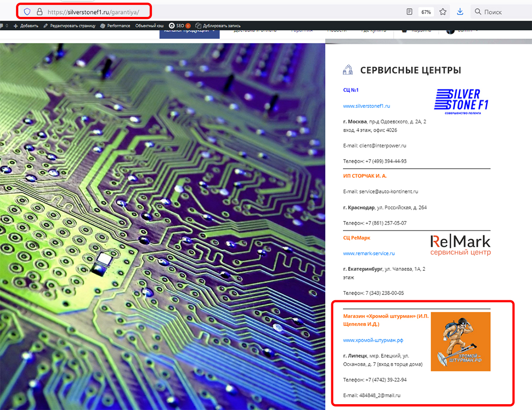Screen dimensions: 532x410
Task: Click the СЕРВИСНЫЕ ЦЕНТРЫ heading
Action: coord(411,70)
